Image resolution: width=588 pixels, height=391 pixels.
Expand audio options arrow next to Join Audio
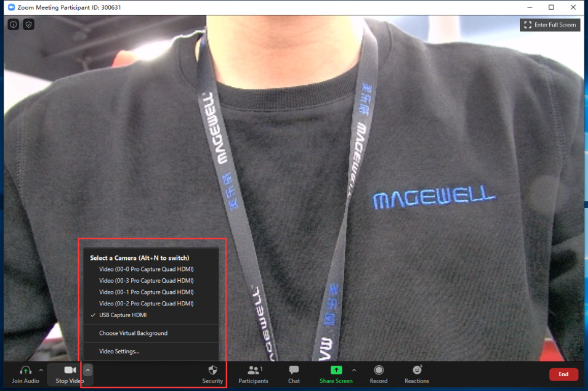41,371
